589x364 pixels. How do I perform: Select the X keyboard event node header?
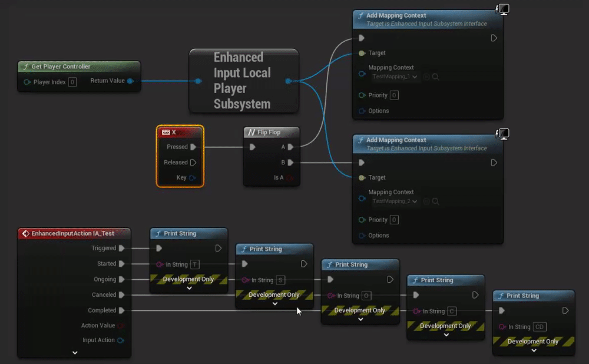pos(180,132)
